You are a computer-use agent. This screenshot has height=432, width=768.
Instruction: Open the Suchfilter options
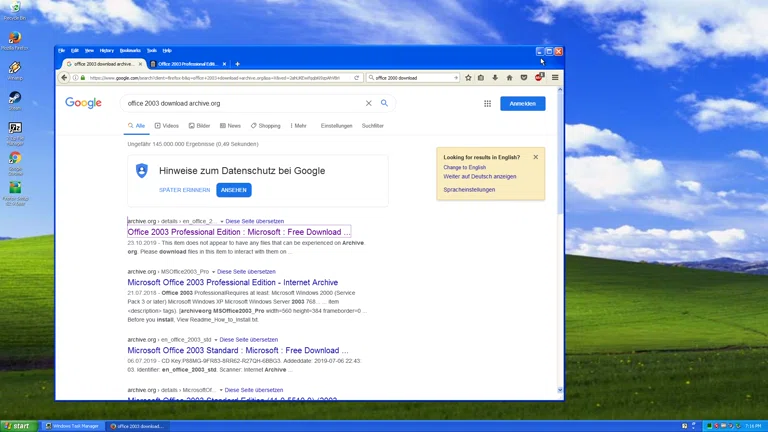373,126
